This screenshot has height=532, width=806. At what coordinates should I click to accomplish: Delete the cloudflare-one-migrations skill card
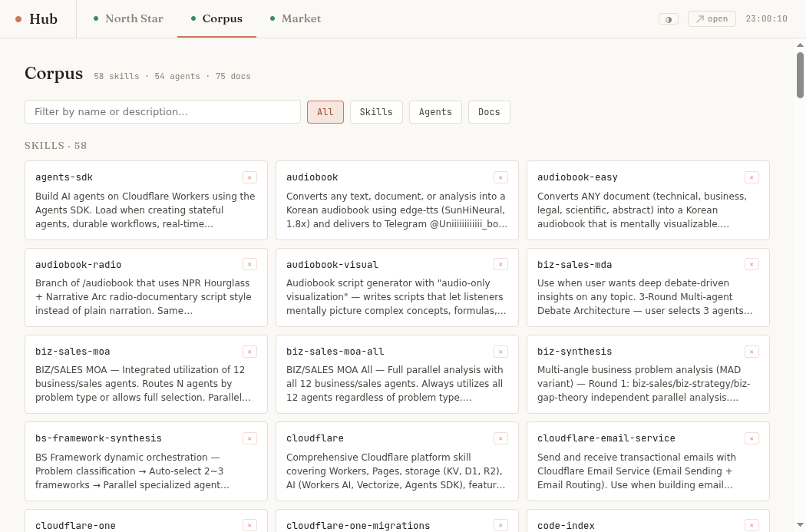(x=500, y=525)
